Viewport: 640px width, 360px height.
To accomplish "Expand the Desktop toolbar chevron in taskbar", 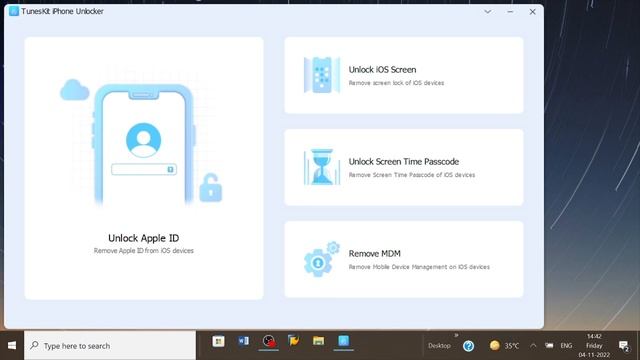I will tap(456, 336).
